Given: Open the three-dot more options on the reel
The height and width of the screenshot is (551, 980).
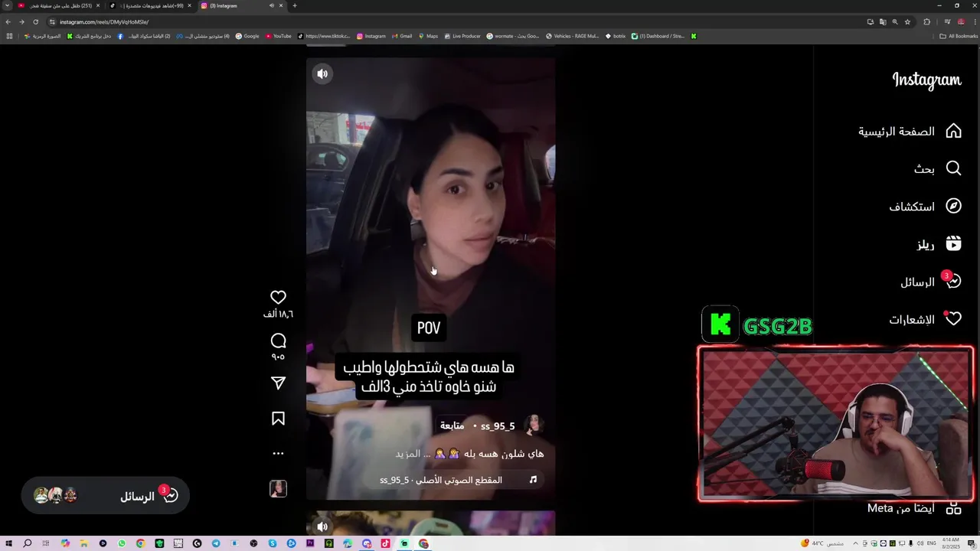Looking at the screenshot, I should [278, 453].
